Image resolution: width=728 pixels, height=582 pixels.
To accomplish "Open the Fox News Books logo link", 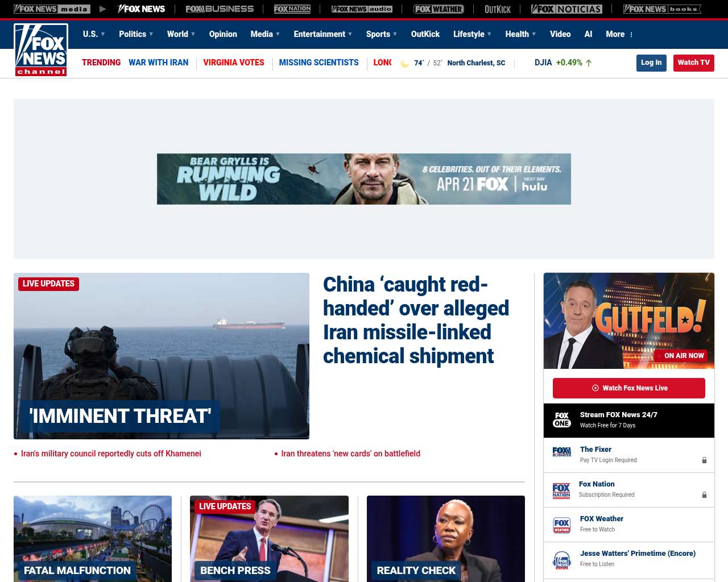I will point(662,9).
